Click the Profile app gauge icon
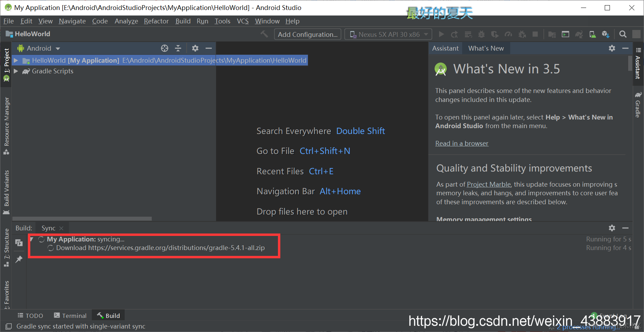Image resolution: width=644 pixels, height=332 pixels. (508, 34)
